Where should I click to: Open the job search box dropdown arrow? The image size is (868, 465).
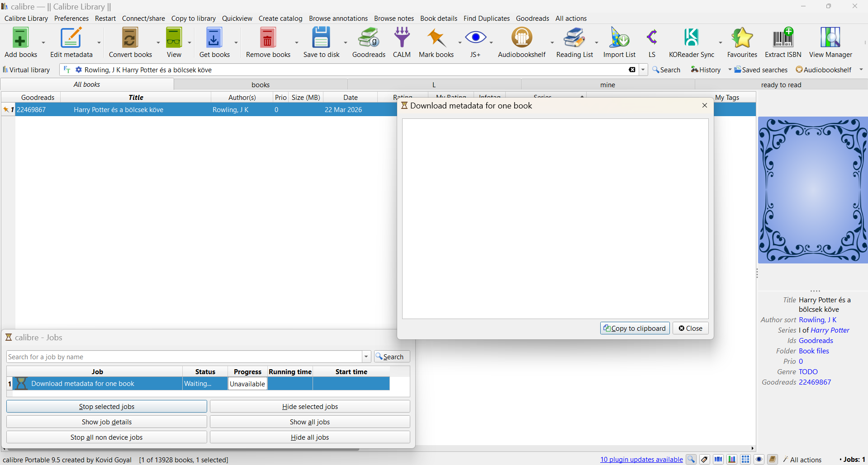pos(366,357)
